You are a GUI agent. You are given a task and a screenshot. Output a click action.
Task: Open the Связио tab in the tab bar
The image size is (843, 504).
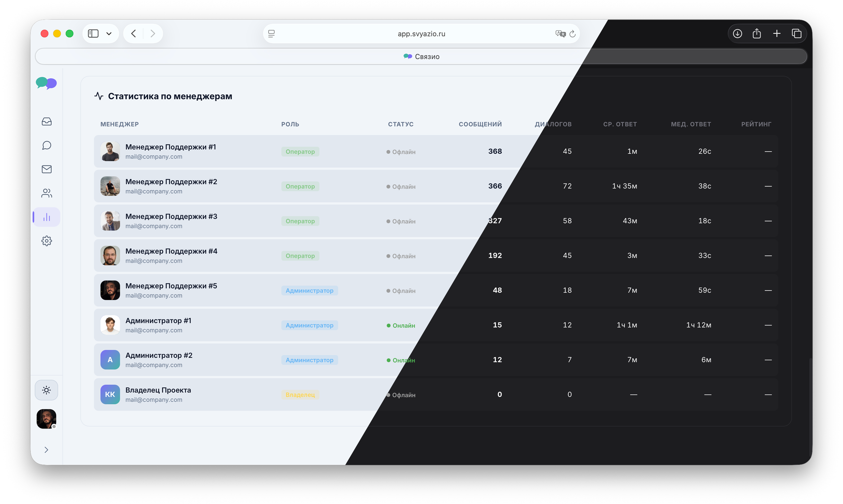421,56
